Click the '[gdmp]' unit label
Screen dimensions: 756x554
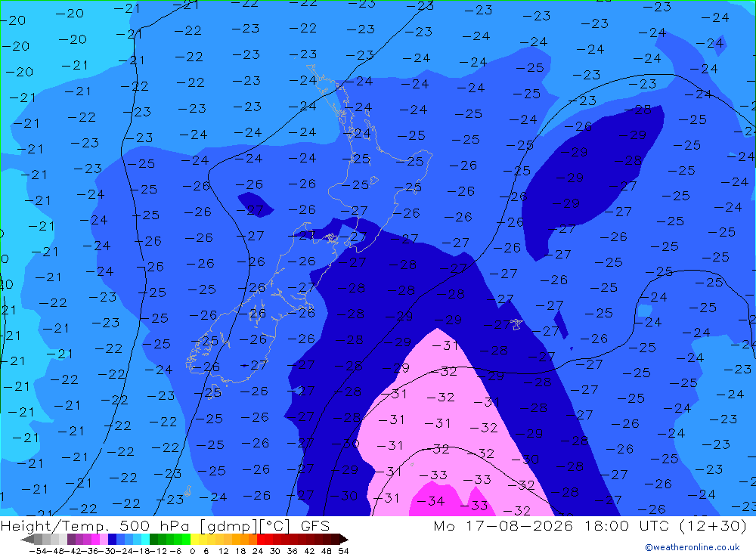230,526
